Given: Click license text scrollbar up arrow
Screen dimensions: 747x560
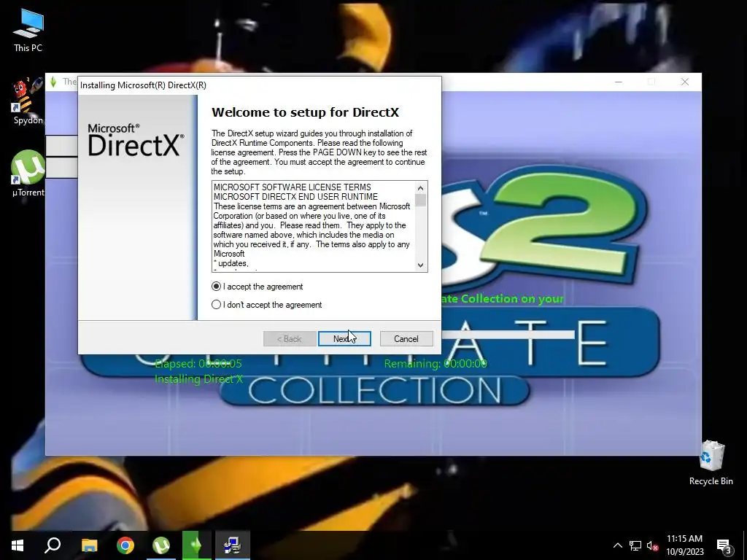Looking at the screenshot, I should click(x=420, y=188).
